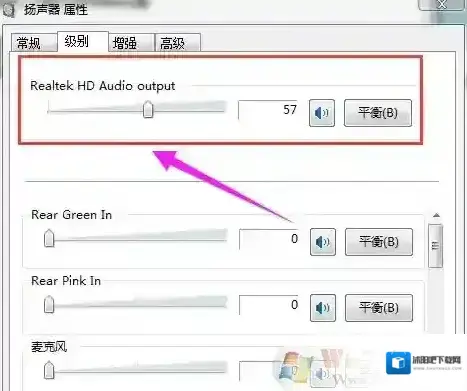Screen dimensions: 467x391
Task: Open balance settings for Rear Pink In
Action: coord(379,308)
